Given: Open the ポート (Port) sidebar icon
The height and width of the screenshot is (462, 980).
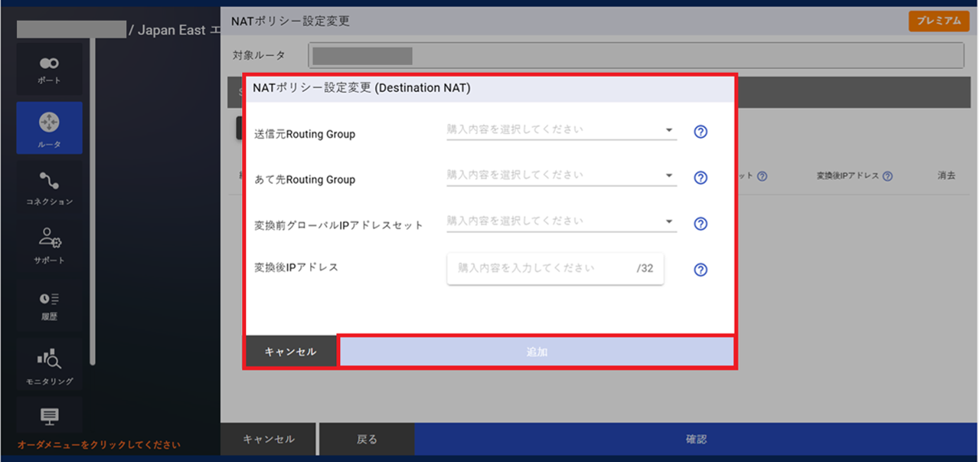Looking at the screenshot, I should coord(49,70).
